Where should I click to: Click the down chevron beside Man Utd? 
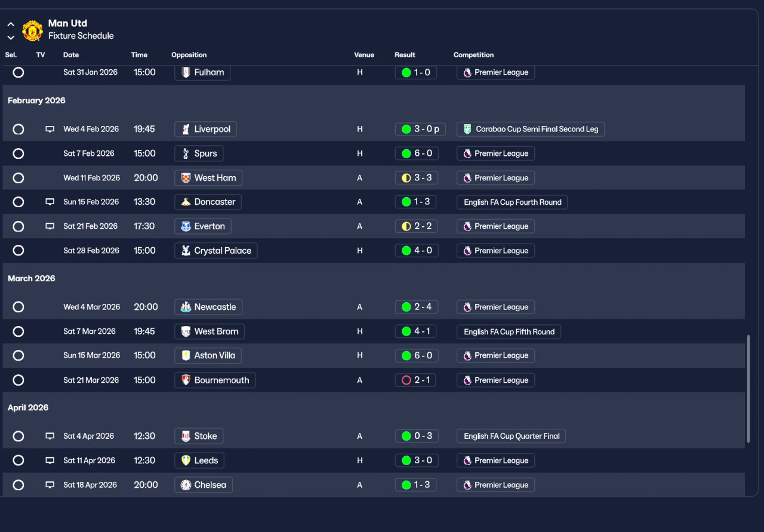(11, 37)
